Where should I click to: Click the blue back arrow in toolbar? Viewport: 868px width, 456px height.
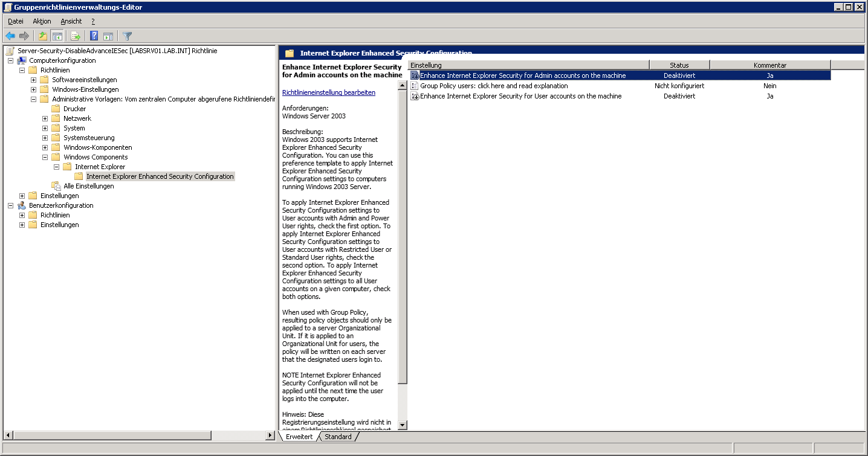pyautogui.click(x=10, y=36)
